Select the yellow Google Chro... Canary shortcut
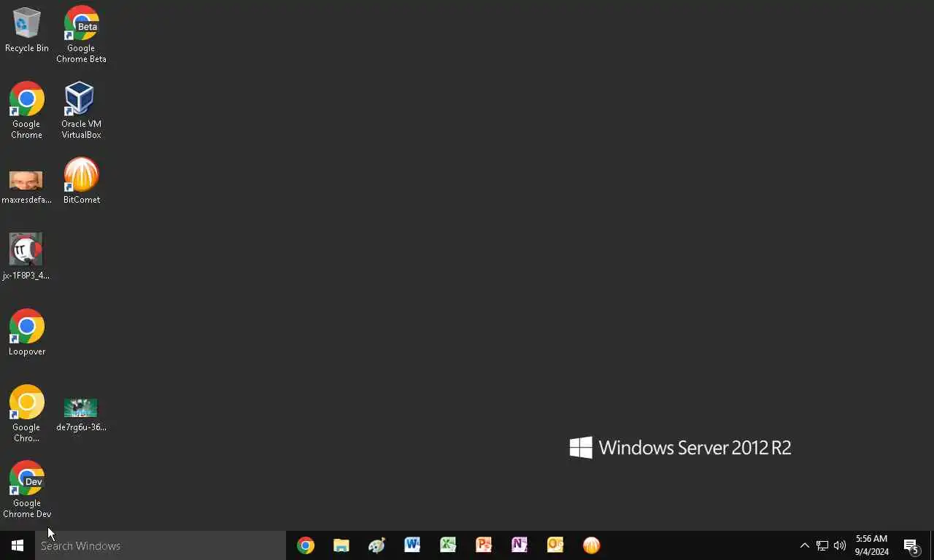 pos(27,413)
